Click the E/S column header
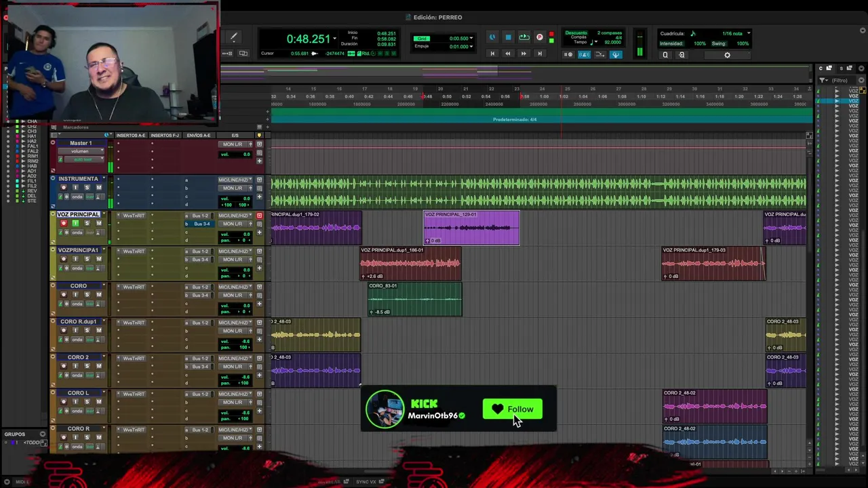This screenshot has height=488, width=868. (x=235, y=136)
